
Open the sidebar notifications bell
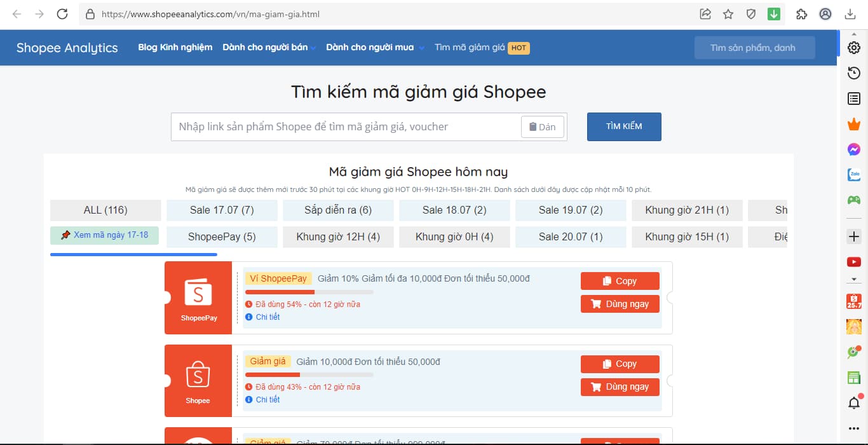(854, 402)
